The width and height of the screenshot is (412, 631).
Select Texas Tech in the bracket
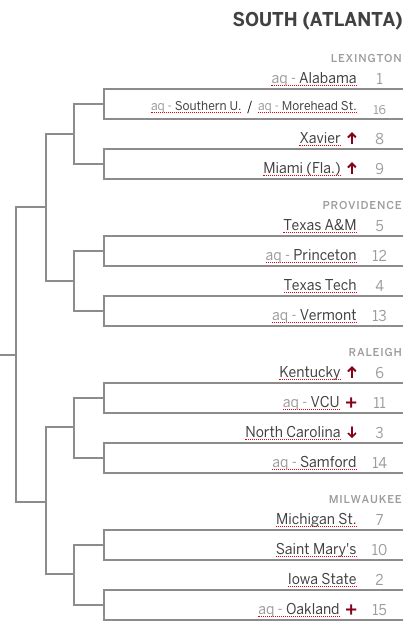click(320, 285)
